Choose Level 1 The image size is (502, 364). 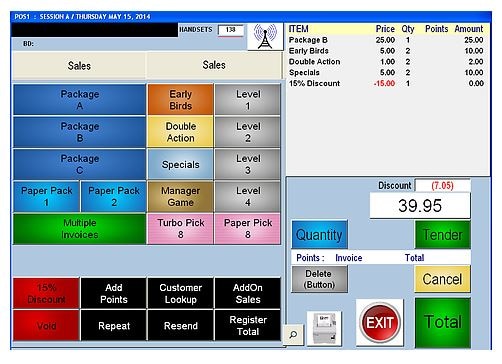click(248, 100)
